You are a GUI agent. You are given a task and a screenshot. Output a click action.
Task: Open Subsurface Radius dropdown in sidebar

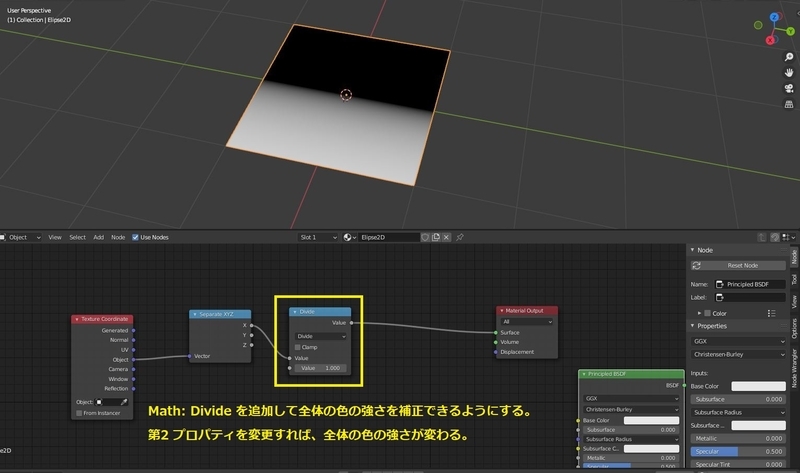(738, 412)
